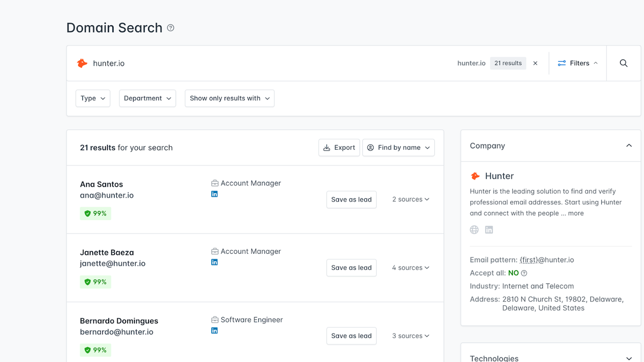Click the help icon next to Domain Search
Viewport: 644px width, 362px height.
[170, 28]
